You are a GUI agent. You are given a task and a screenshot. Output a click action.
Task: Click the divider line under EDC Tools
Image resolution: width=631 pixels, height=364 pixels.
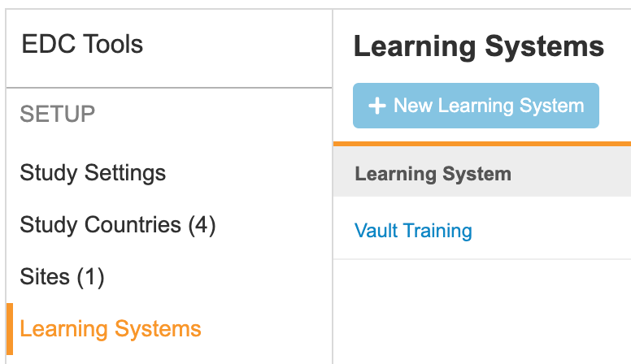click(169, 87)
